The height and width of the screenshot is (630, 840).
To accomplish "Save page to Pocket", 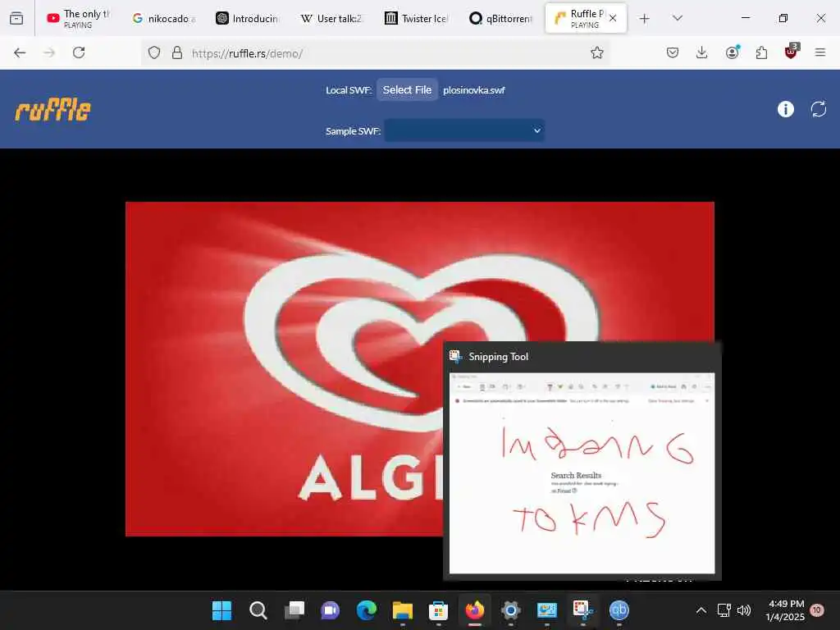I will tap(673, 52).
